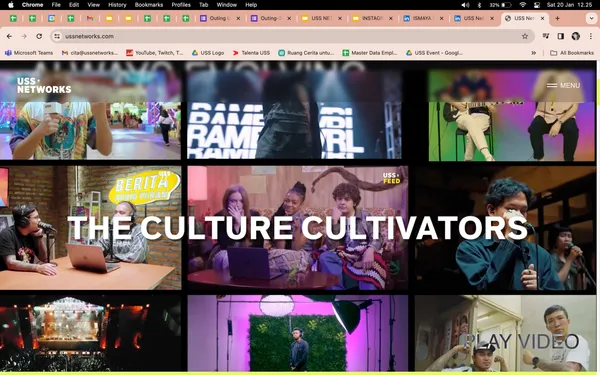
Task: Open the Chrome three-dot menu
Action: pos(591,36)
